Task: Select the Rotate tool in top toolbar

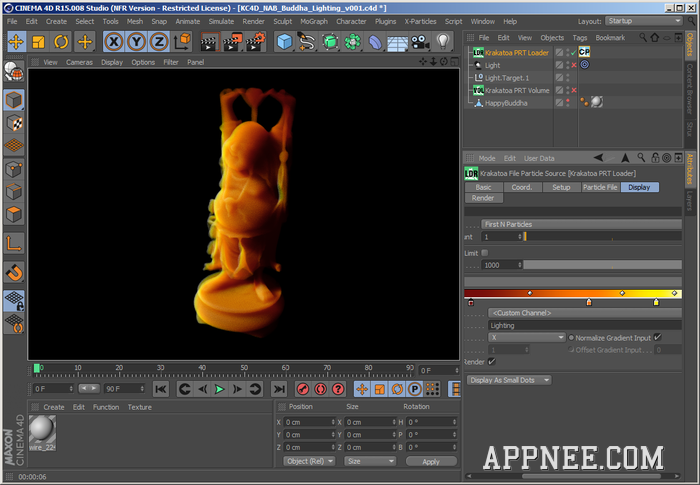Action: coord(61,42)
